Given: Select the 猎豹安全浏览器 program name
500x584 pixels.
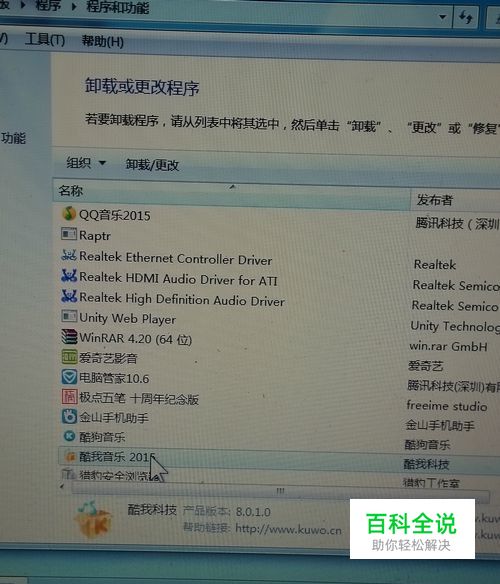Looking at the screenshot, I should coord(119,475).
